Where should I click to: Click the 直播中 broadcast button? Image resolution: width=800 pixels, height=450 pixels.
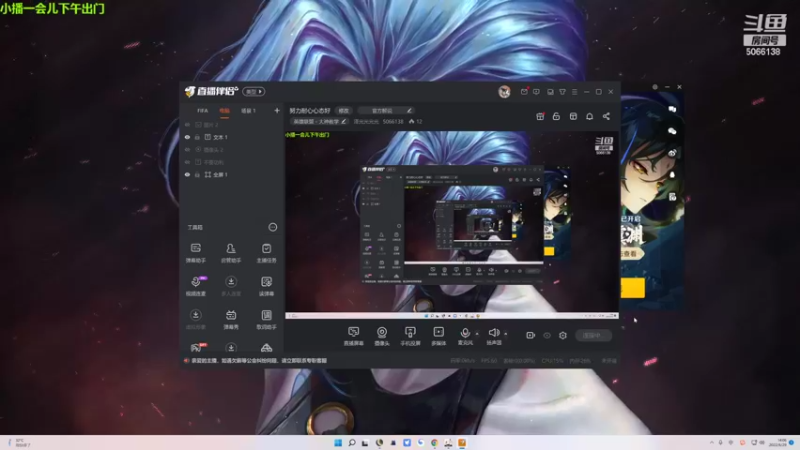click(x=593, y=335)
